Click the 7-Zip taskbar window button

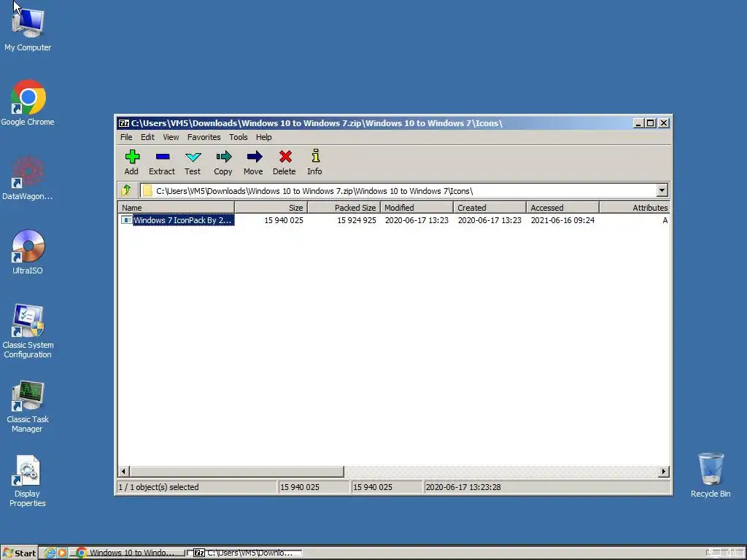246,553
